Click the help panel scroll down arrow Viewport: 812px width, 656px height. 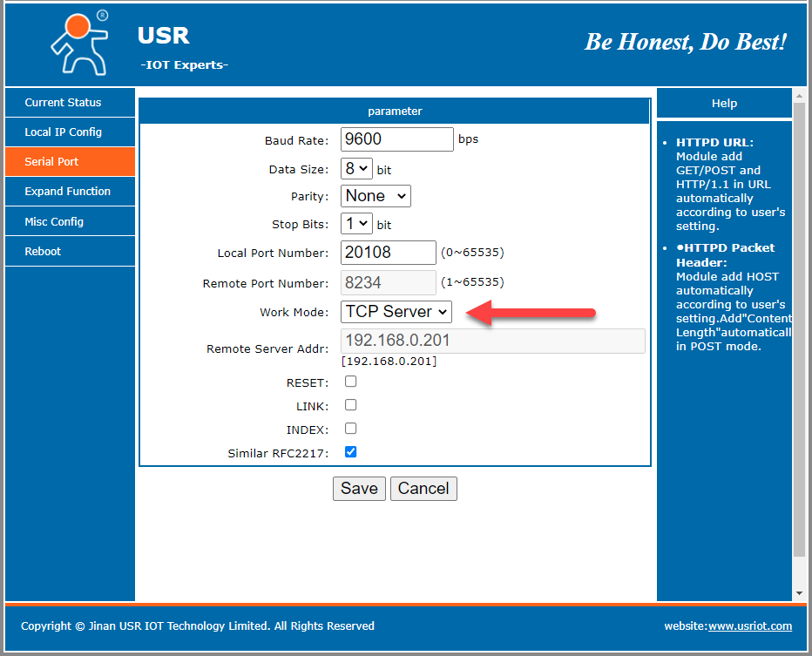[x=799, y=593]
